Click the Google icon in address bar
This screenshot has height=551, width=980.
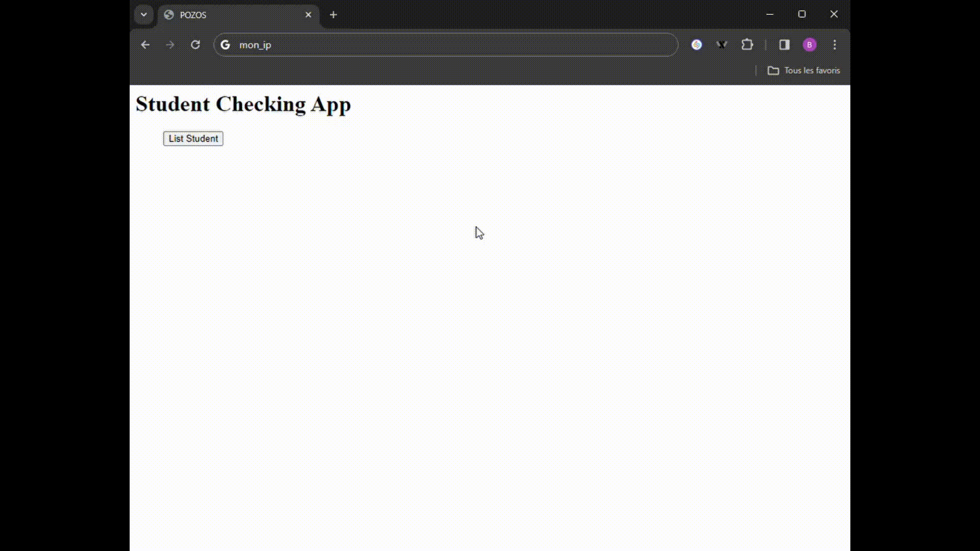tap(225, 45)
